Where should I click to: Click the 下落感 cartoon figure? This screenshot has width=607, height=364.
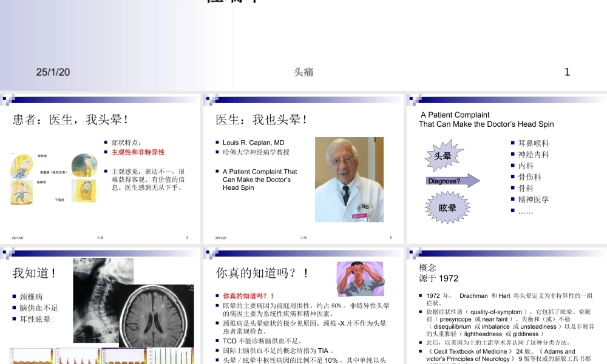83,190
